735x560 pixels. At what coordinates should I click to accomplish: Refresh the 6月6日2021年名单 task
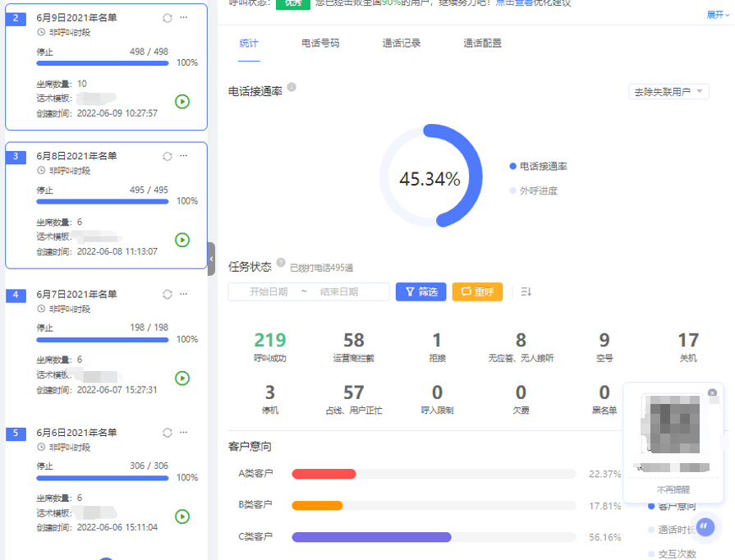[168, 433]
